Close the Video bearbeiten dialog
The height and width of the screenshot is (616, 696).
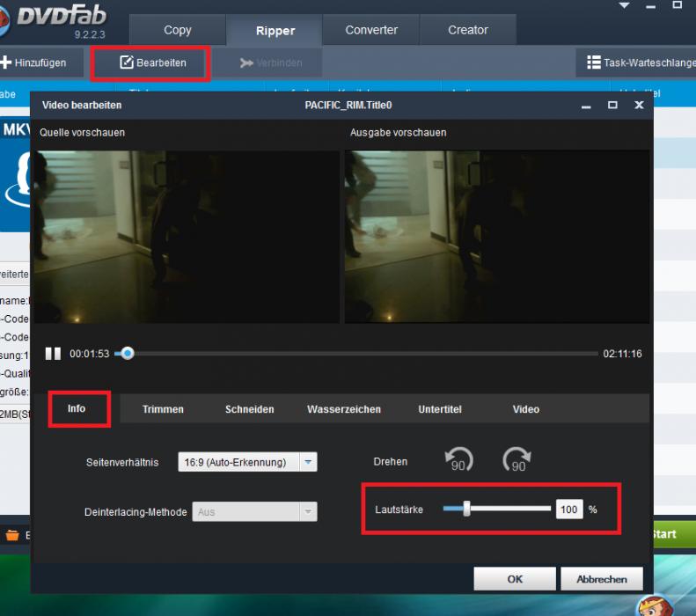[639, 106]
